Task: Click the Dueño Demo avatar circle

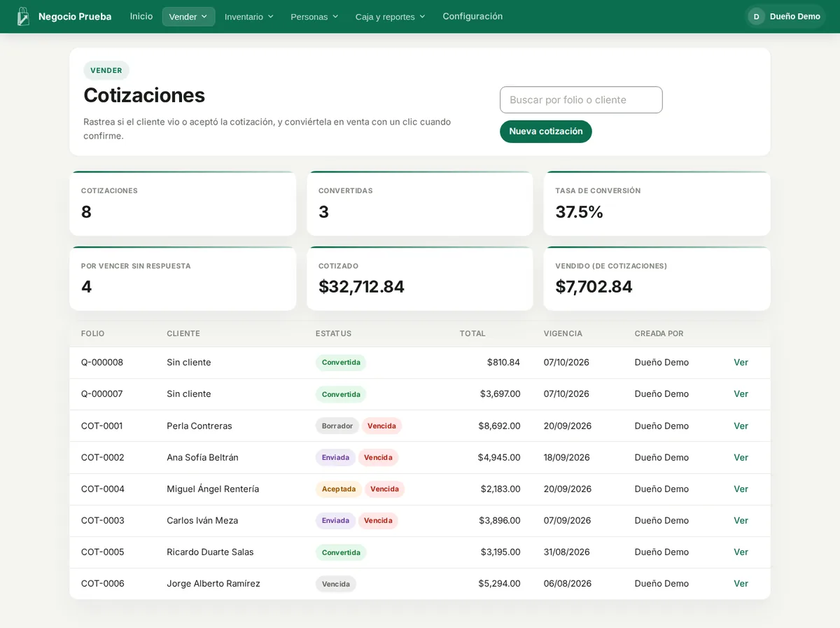Action: pyautogui.click(x=756, y=16)
